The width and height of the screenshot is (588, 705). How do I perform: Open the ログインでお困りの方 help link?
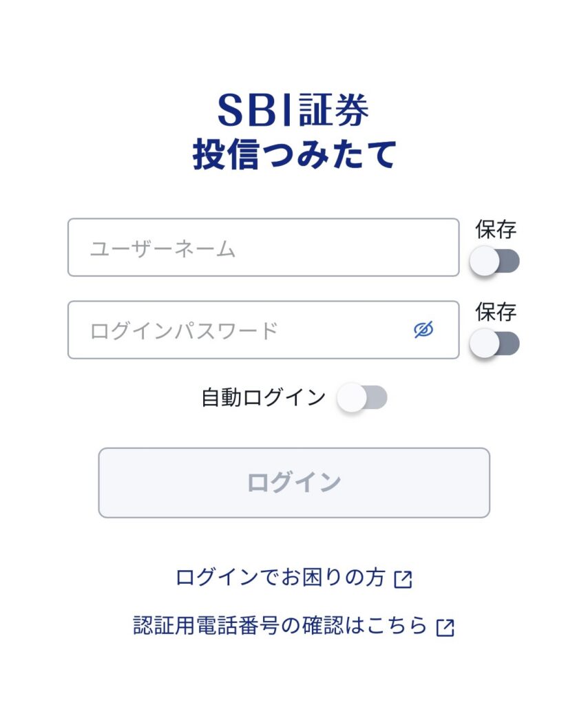(280, 578)
